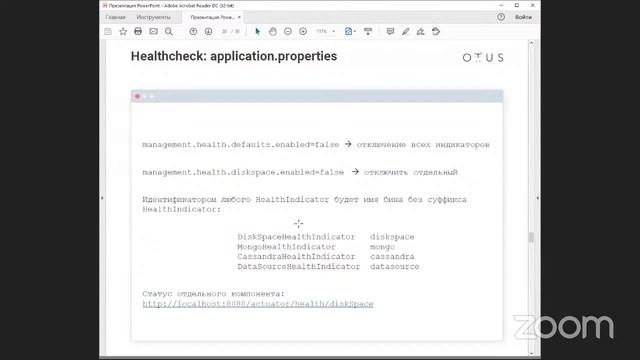Zoom in with plus circle icon
Image resolution: width=640 pixels, height=360 pixels.
[303, 31]
